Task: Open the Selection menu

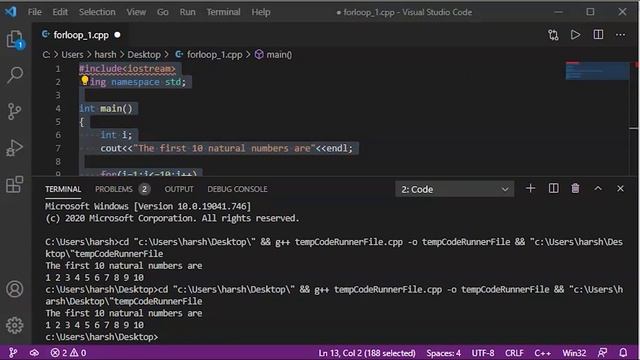Action: 97,12
